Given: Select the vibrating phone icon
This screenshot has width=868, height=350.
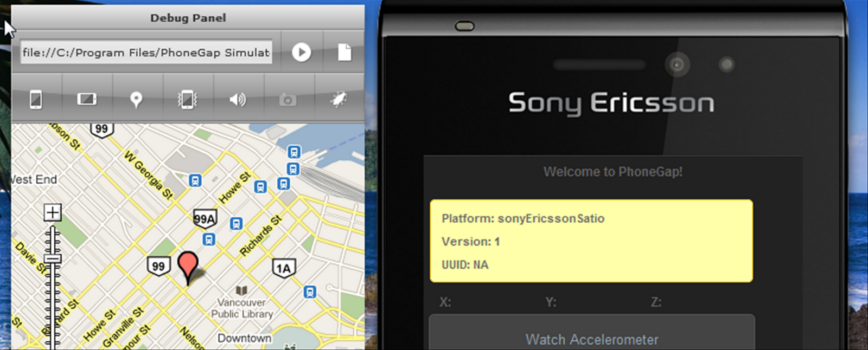Looking at the screenshot, I should pos(187,100).
